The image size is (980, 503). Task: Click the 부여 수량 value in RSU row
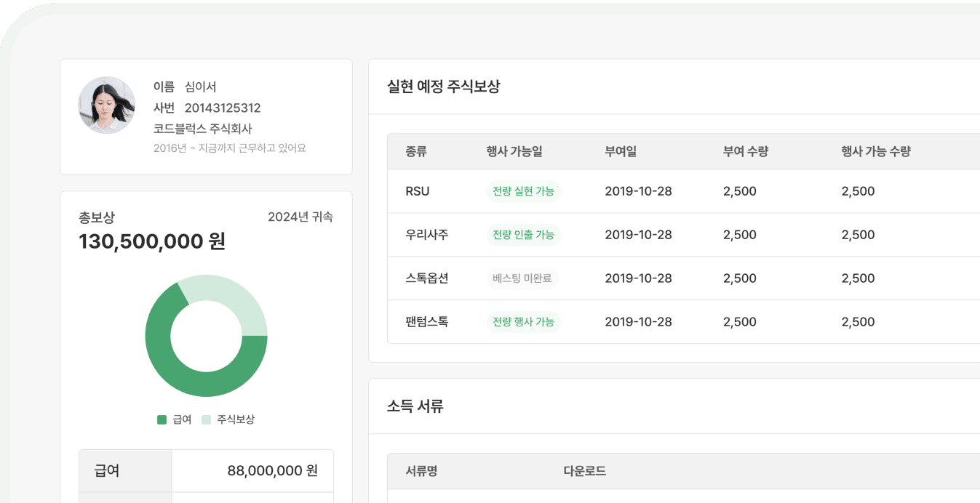click(740, 191)
